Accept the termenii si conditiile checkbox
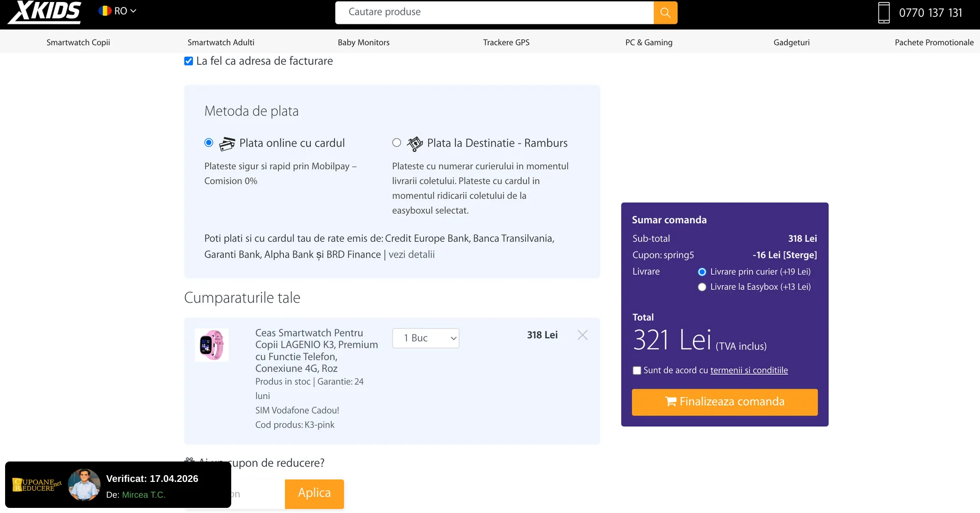 pos(637,371)
